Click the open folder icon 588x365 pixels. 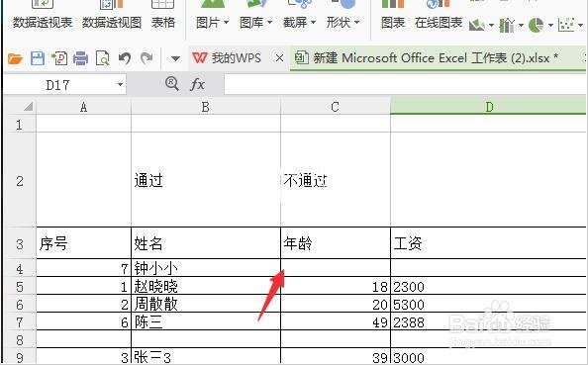(x=16, y=58)
